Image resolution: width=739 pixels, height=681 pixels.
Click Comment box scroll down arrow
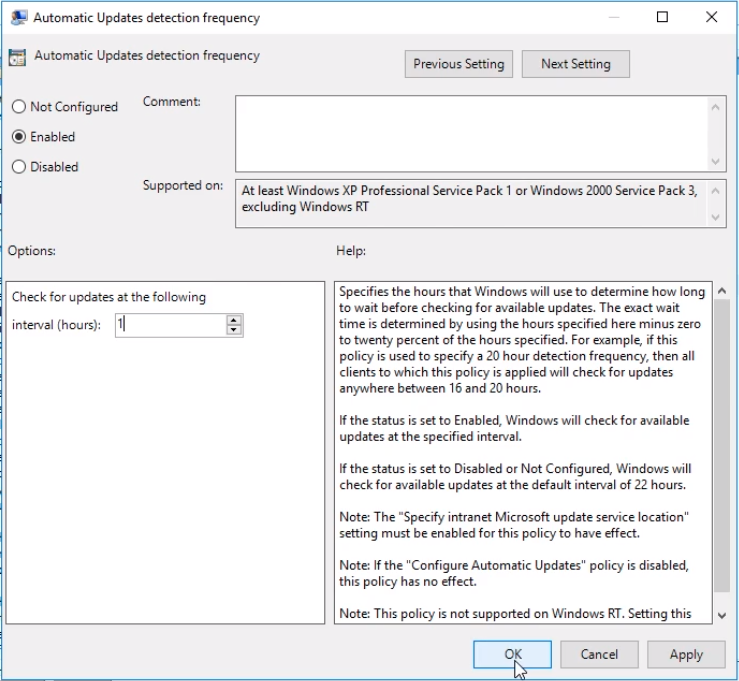point(715,162)
